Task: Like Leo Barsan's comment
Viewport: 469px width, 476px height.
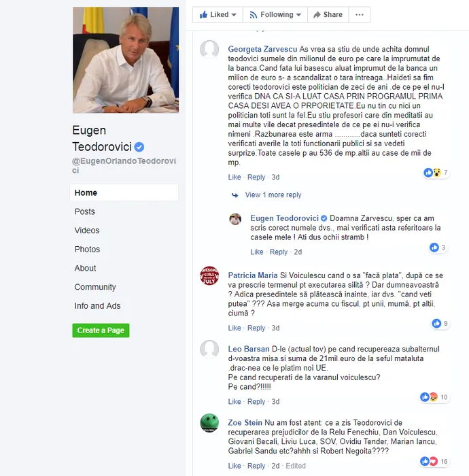Action: (x=234, y=402)
